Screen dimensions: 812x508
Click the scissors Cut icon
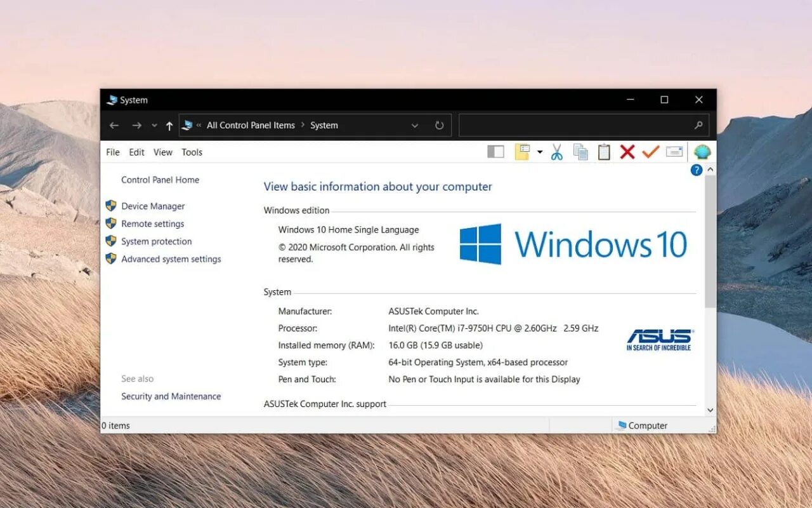pyautogui.click(x=557, y=152)
